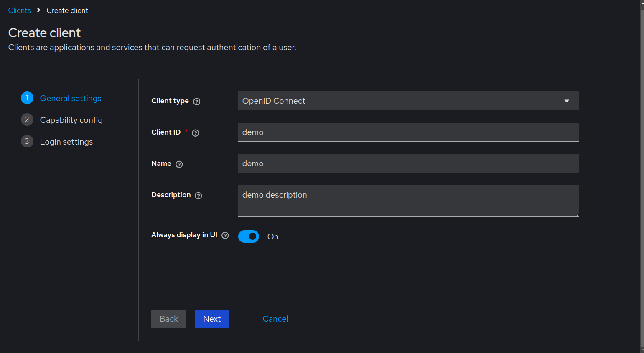Open the Client type OpenID Connect dropdown
The image size is (644, 353).
pyautogui.click(x=408, y=101)
